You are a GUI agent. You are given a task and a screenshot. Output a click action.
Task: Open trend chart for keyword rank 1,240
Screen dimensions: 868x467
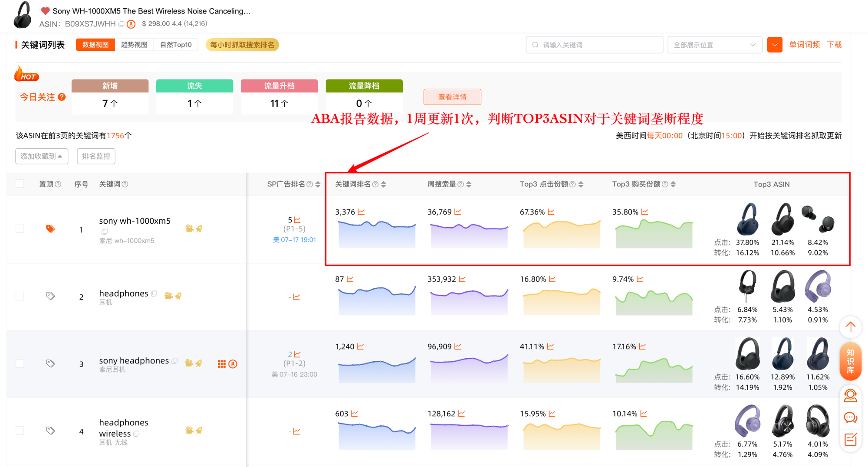point(360,346)
